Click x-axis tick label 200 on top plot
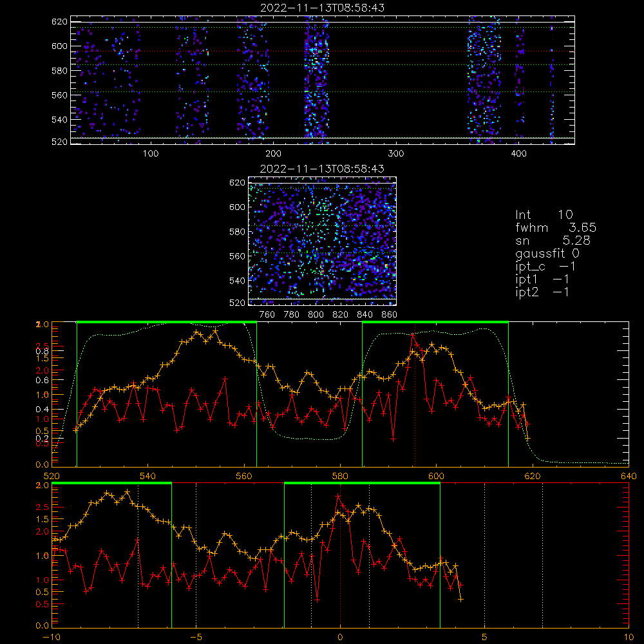 pyautogui.click(x=274, y=154)
